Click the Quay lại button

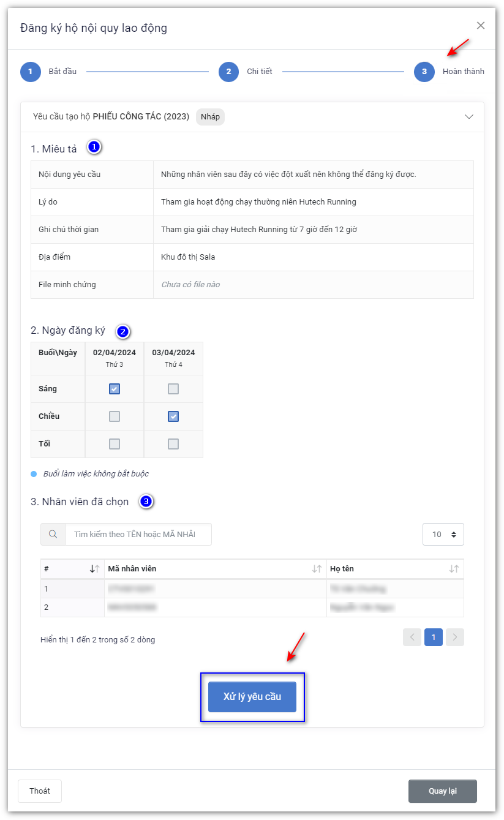[442, 791]
